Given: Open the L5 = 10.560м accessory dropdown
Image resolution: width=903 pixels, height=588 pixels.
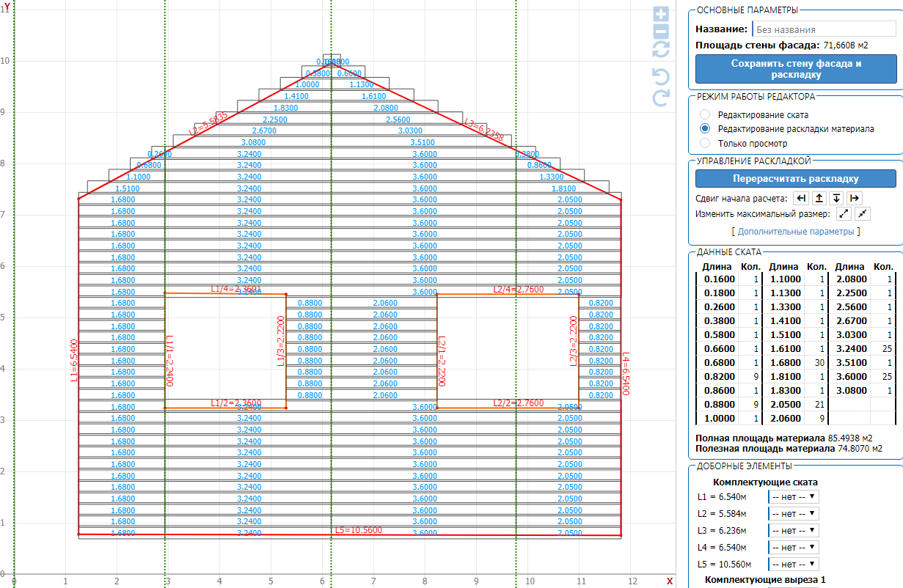Looking at the screenshot, I should click(794, 564).
